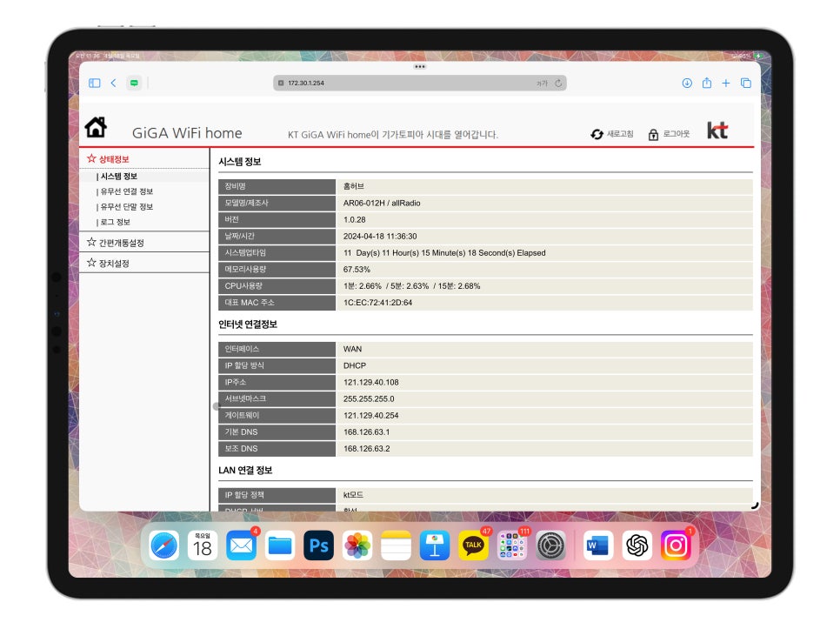Tap the 172.30.1.254 address bar
The image size is (840, 629).
[x=419, y=83]
